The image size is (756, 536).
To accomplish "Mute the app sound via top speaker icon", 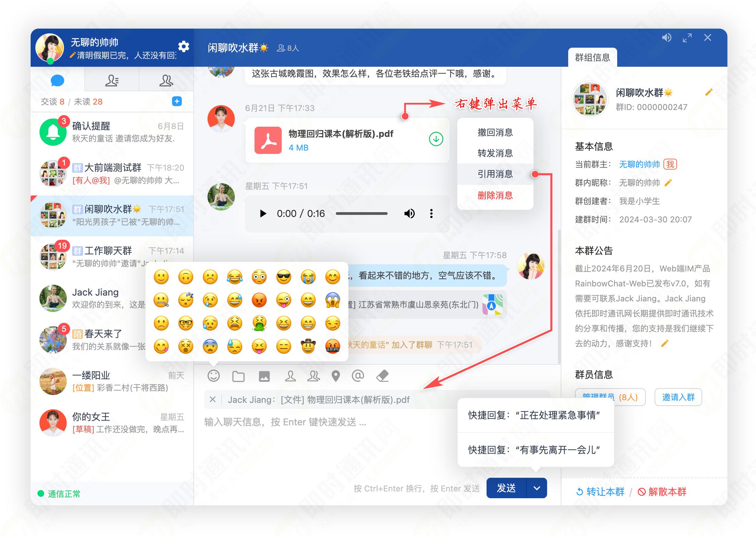I will 667,38.
